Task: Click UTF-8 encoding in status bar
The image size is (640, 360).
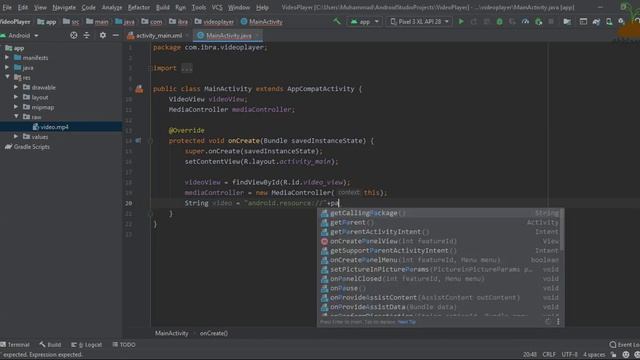Action: 569,354
